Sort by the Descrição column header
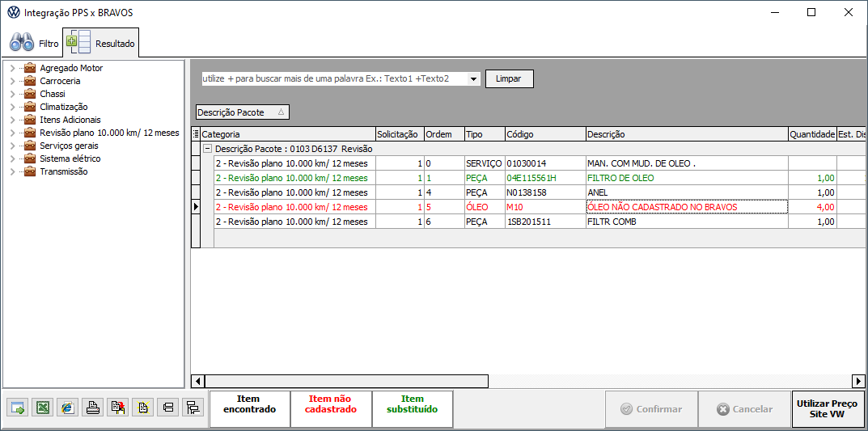The image size is (868, 431). pos(687,134)
